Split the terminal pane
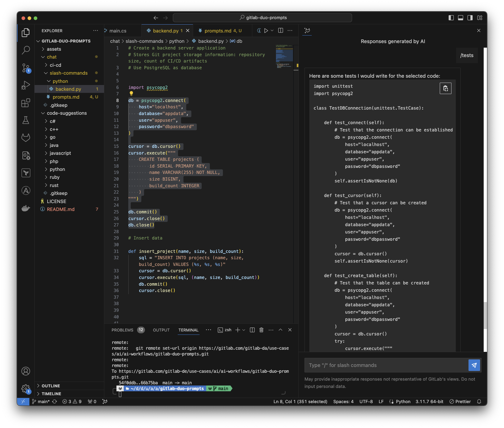The height and width of the screenshot is (428, 504). pos(252,330)
